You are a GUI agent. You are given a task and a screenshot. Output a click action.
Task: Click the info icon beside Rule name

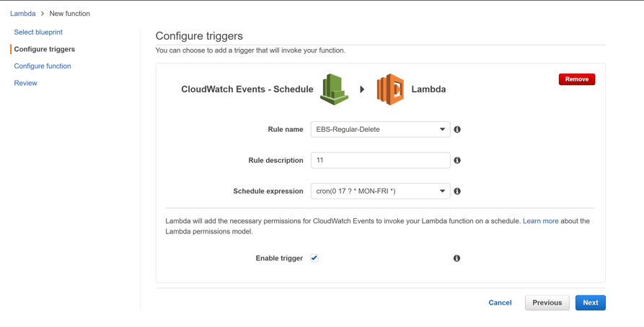coord(457,130)
